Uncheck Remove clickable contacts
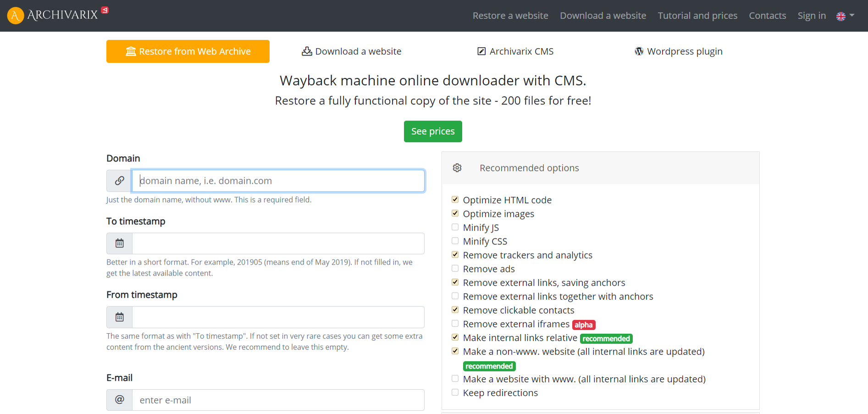This screenshot has height=414, width=868. (x=455, y=309)
